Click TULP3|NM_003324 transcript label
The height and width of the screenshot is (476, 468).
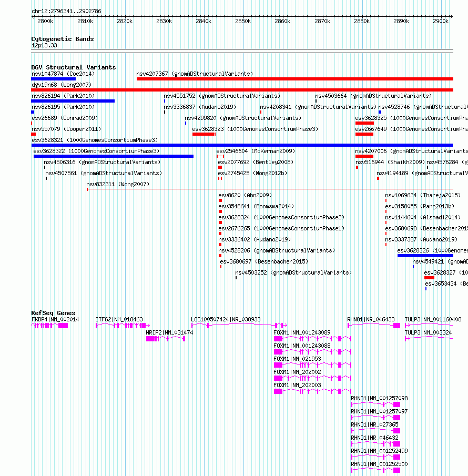[x=428, y=332]
